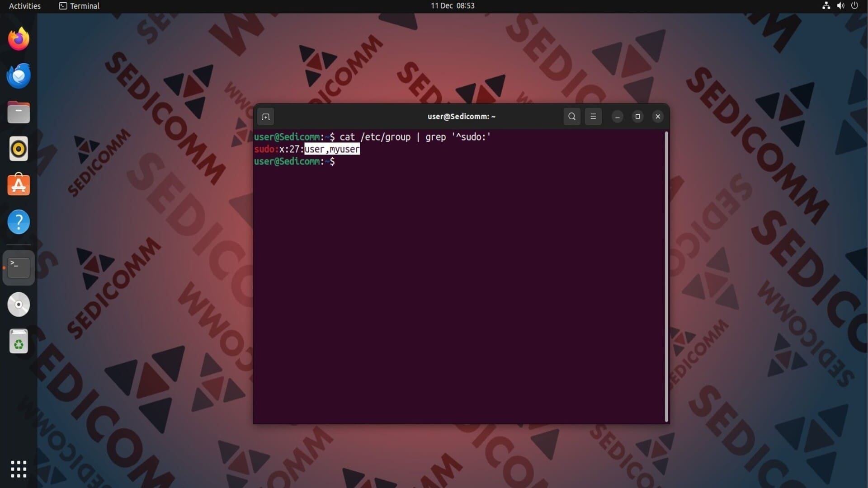
Task: Click the red "sudo:" output text
Action: (266, 149)
